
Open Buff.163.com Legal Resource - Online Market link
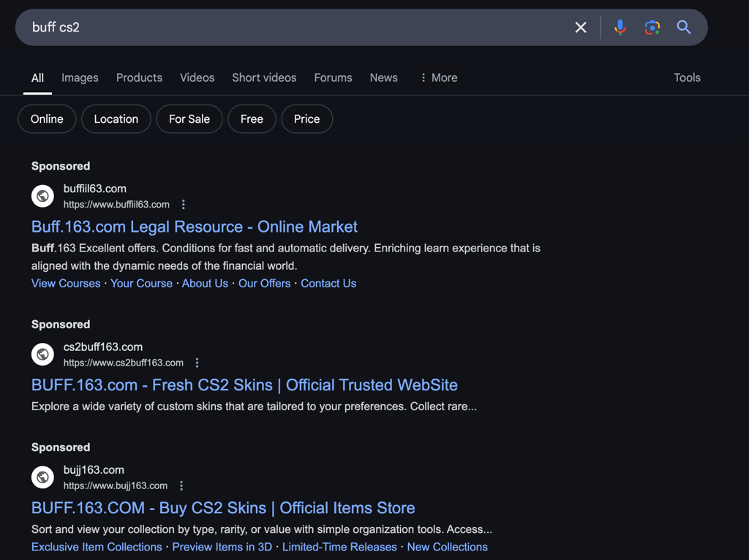tap(195, 227)
